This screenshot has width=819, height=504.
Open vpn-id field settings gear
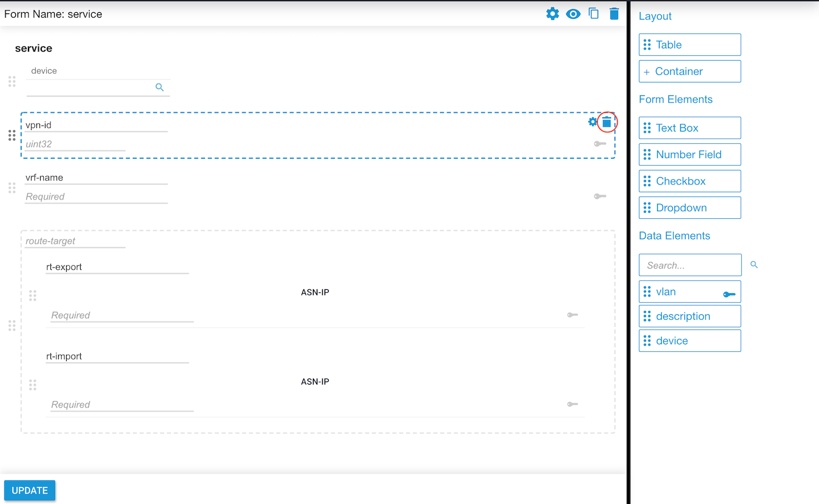[593, 122]
